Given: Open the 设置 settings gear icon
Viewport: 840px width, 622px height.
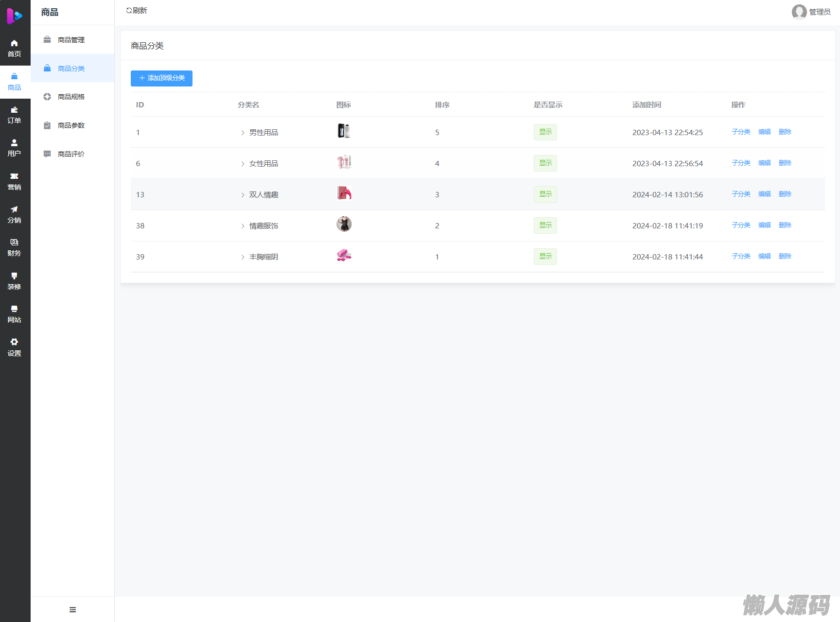Looking at the screenshot, I should pos(14,342).
